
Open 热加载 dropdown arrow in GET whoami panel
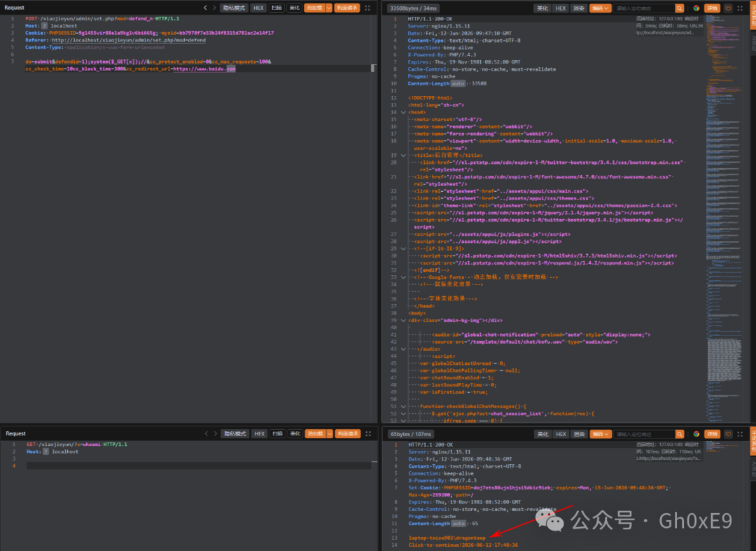point(330,434)
